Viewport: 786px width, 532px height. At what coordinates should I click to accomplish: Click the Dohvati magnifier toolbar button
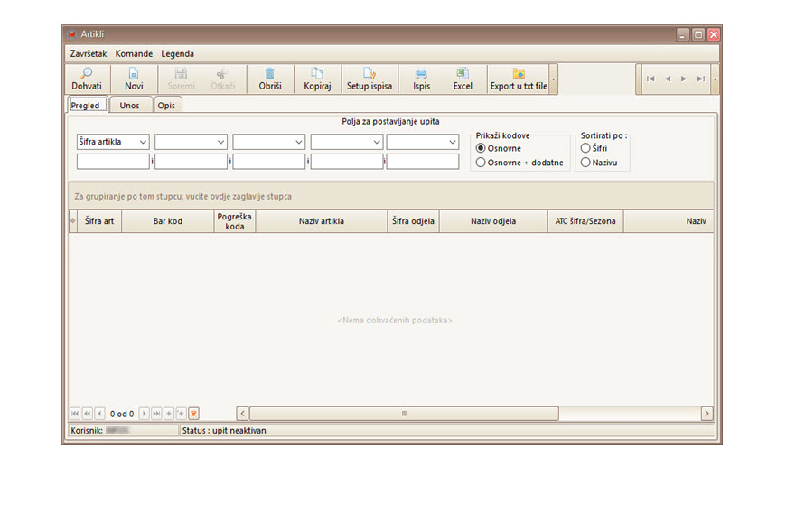(87, 79)
